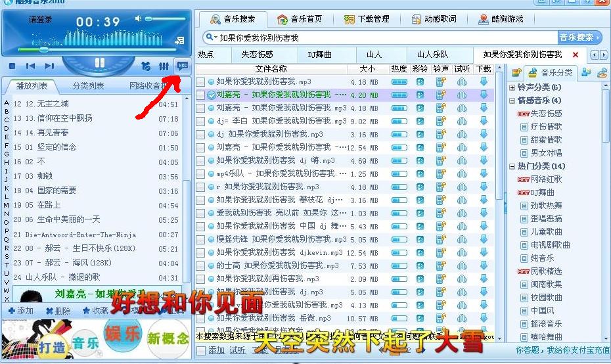Download the 2.09 MB 如果你爱我就别再伤害我.mp3
The height and width of the screenshot is (364, 611).
[x=484, y=279]
